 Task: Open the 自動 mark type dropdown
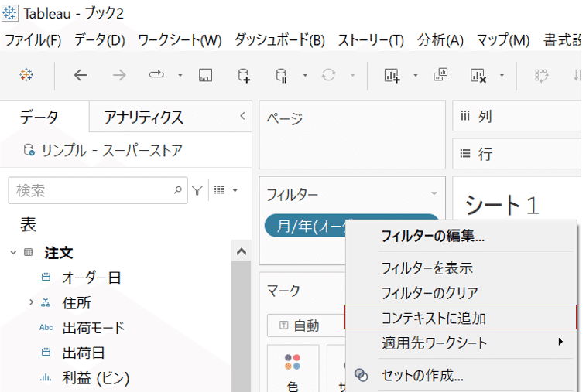pyautogui.click(x=306, y=326)
